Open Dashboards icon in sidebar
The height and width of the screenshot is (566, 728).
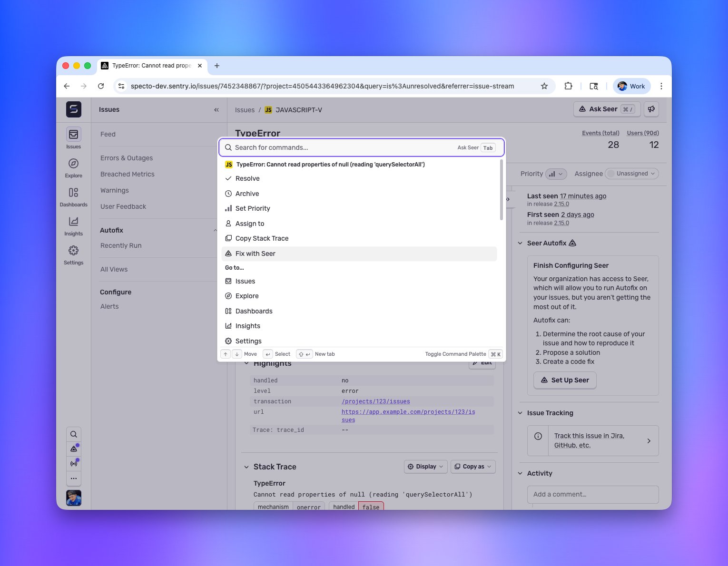[73, 197]
